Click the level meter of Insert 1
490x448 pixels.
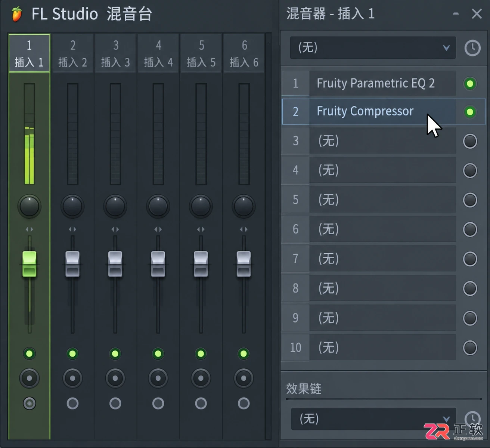coord(29,134)
